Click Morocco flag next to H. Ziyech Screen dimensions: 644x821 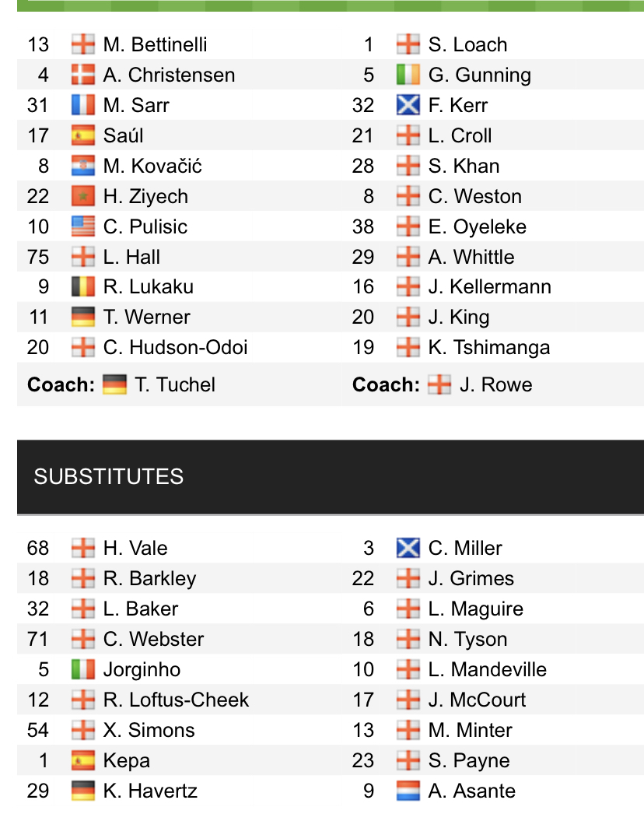coord(83,196)
